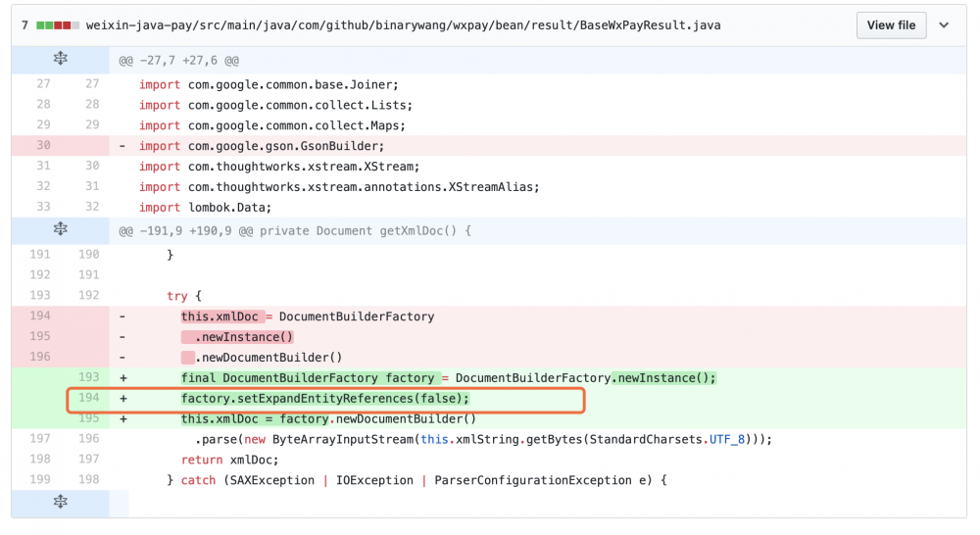Click the .parse(new ByteArrayInputStream line
This screenshot has width=980, height=535.
(x=484, y=439)
